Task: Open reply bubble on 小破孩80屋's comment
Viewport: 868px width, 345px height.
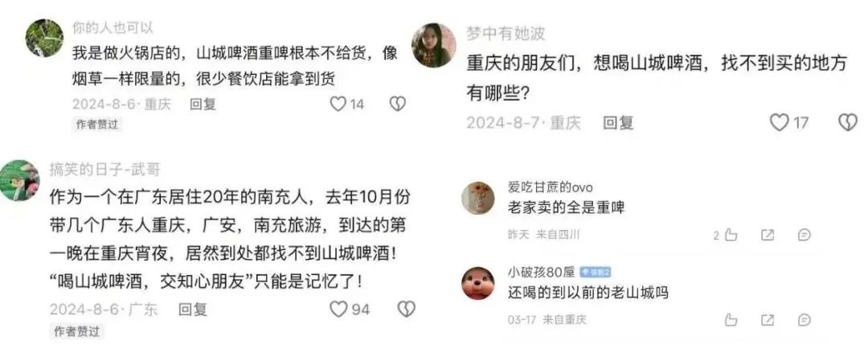Action: [805, 319]
